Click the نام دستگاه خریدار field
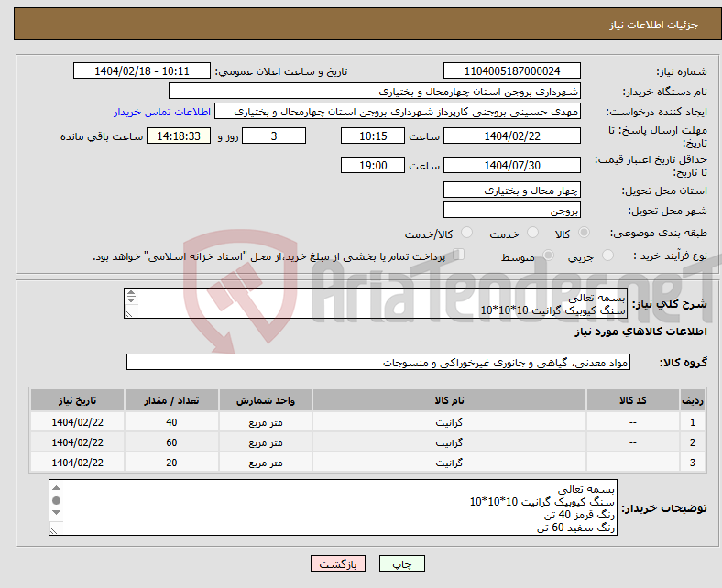The height and width of the screenshot is (588, 722). pyautogui.click(x=375, y=92)
